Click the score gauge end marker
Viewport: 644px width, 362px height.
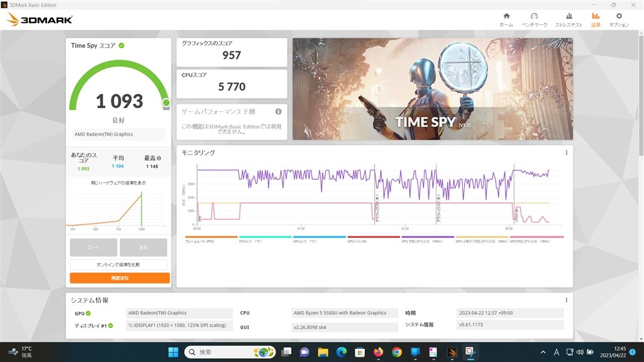tap(166, 102)
